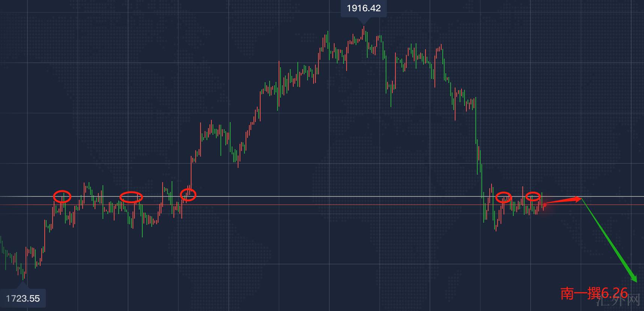Click the red circle below the breakout candle

pyautogui.click(x=188, y=194)
